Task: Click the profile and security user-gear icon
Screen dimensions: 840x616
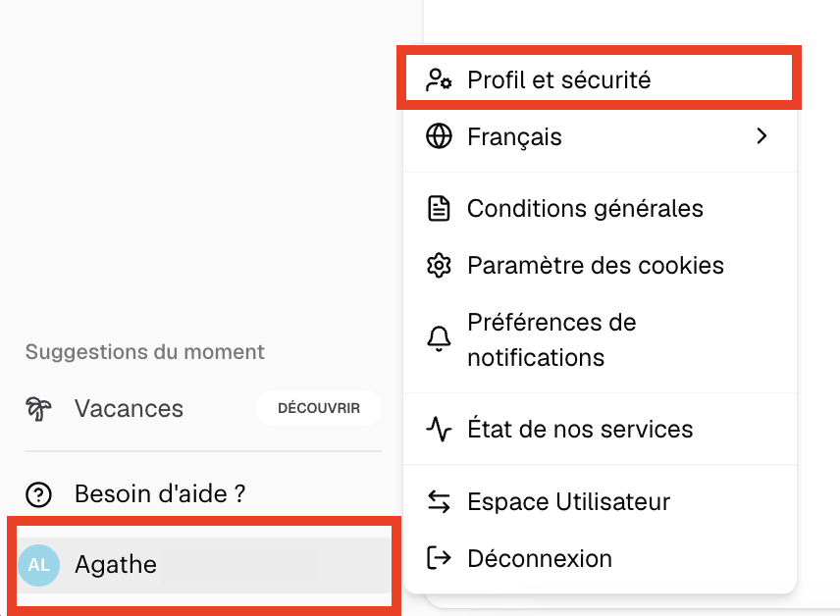Action: click(x=439, y=80)
